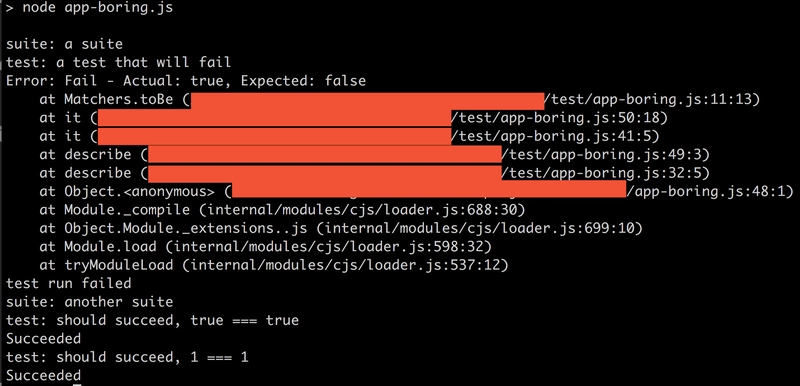Click 'test: should succeed, 1 === 1'

pos(127,357)
